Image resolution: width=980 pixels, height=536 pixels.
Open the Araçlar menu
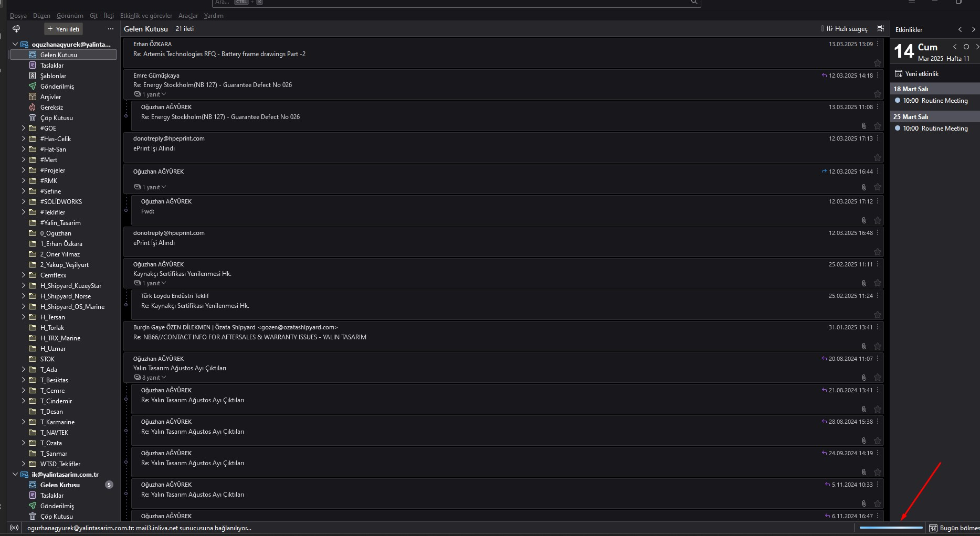[188, 16]
